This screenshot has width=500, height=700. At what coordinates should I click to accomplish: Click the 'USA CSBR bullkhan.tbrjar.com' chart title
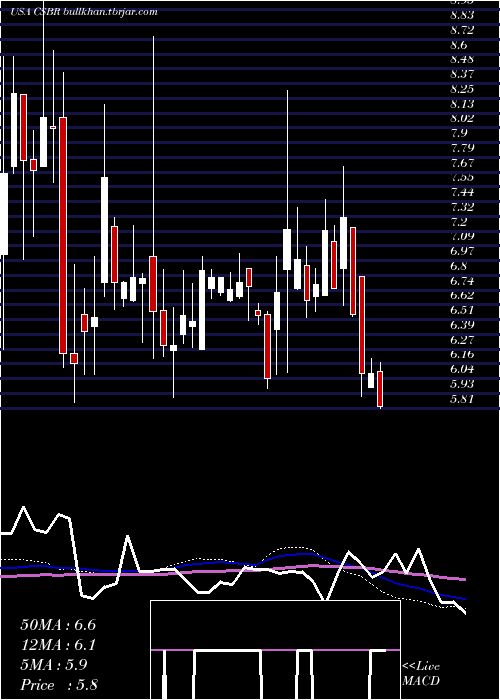[84, 12]
